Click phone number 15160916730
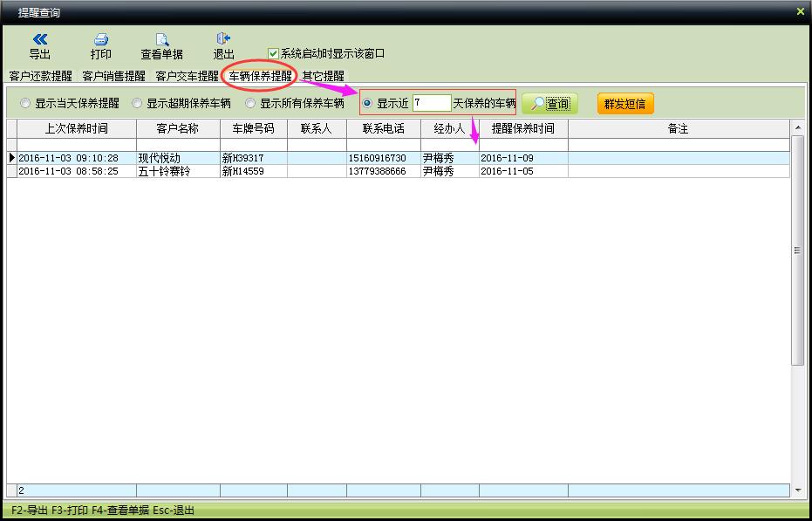This screenshot has width=812, height=521. (x=377, y=158)
